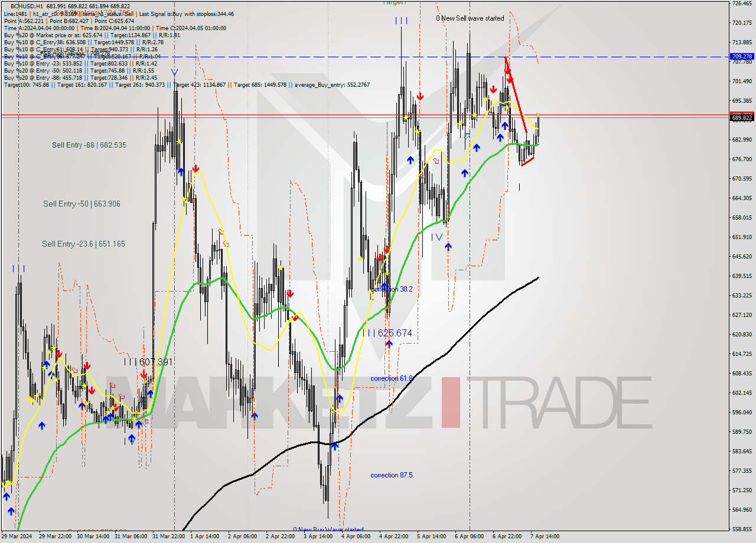Click the current price tag 689.822
The height and width of the screenshot is (543, 756).
coord(742,118)
